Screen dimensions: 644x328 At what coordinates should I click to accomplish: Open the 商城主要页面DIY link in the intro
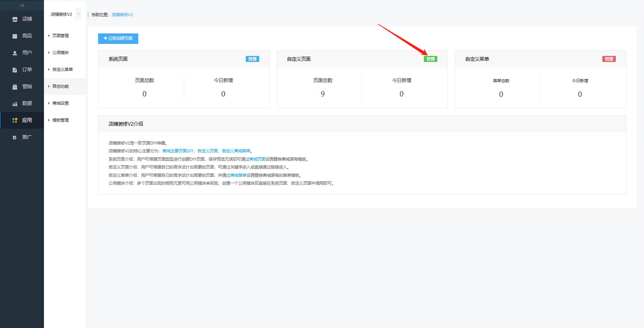point(178,151)
